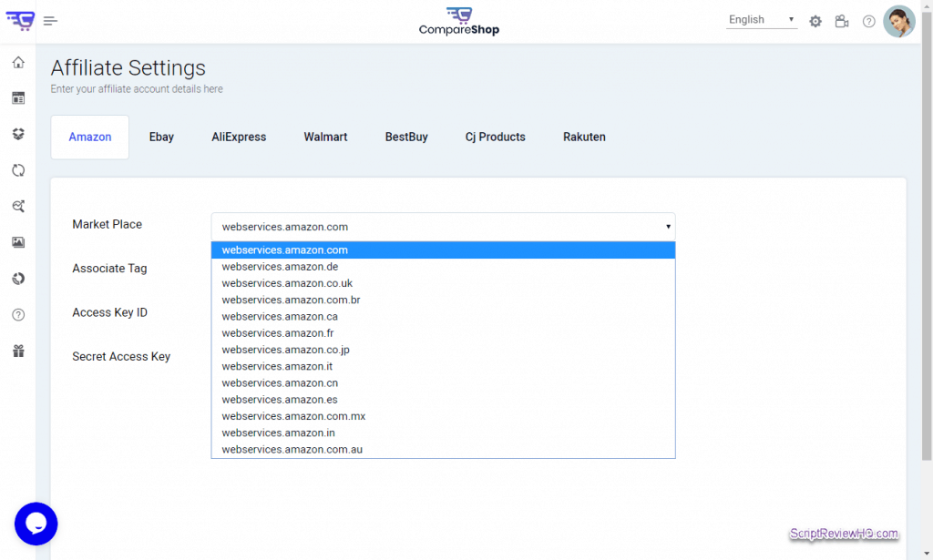
Task: Click the Associate Tag label
Action: pyautogui.click(x=109, y=268)
